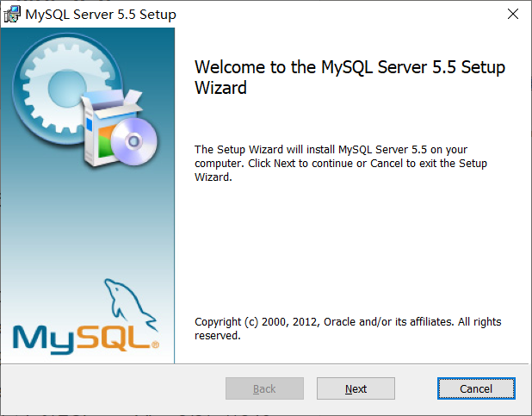This screenshot has height=416, width=532.
Task: Click 'Wizard' on the heading's second line
Action: tap(220, 88)
